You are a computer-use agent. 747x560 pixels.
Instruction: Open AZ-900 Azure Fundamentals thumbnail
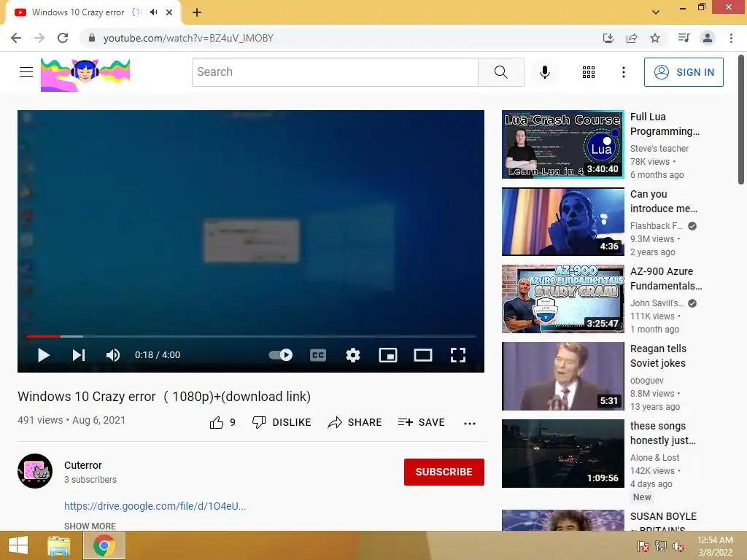562,298
